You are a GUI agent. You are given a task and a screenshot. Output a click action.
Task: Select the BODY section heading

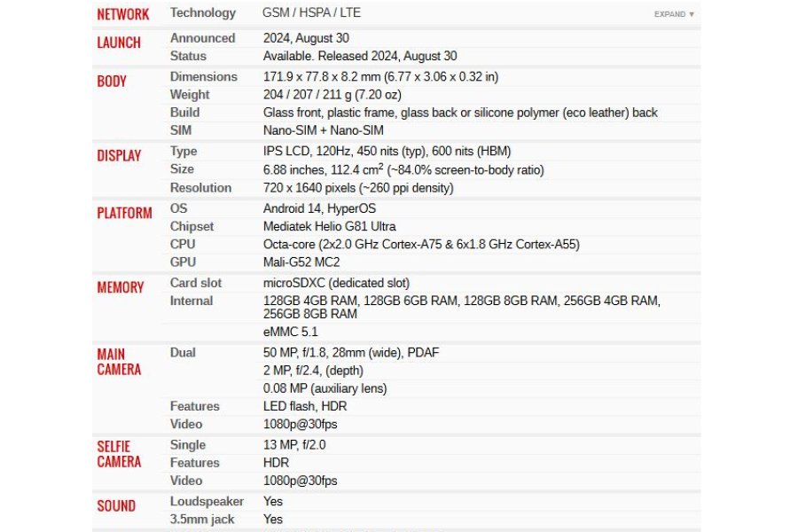pos(112,81)
